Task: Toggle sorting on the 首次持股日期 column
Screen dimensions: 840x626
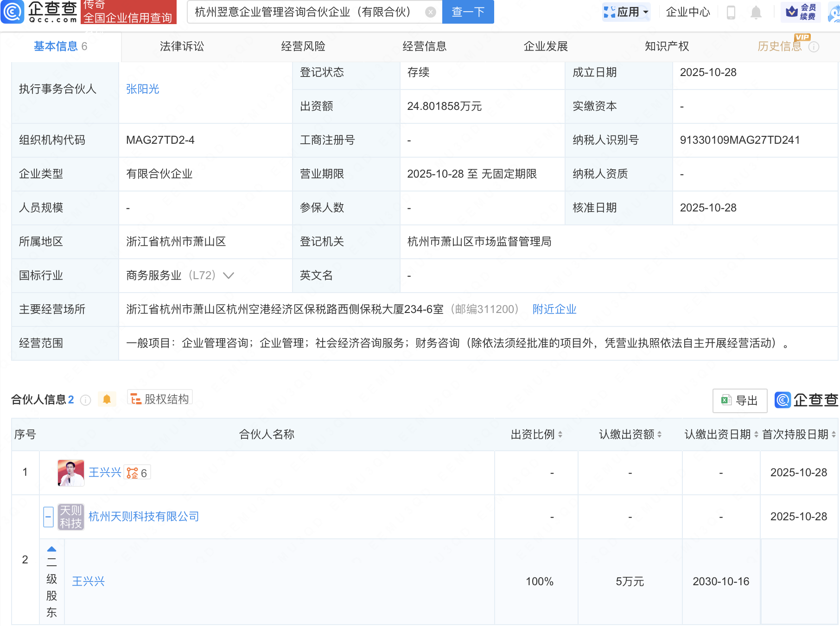Action: (833, 434)
